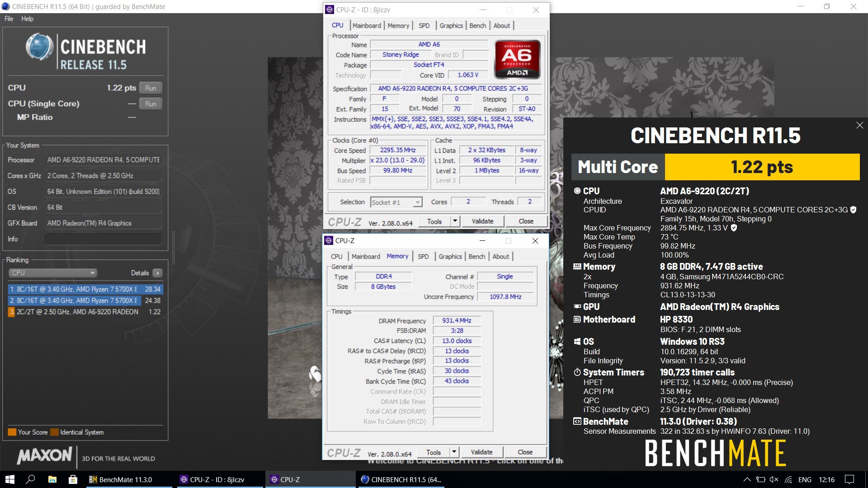The width and height of the screenshot is (868, 488).
Task: Open the Help menu in Cinebench
Action: click(27, 19)
